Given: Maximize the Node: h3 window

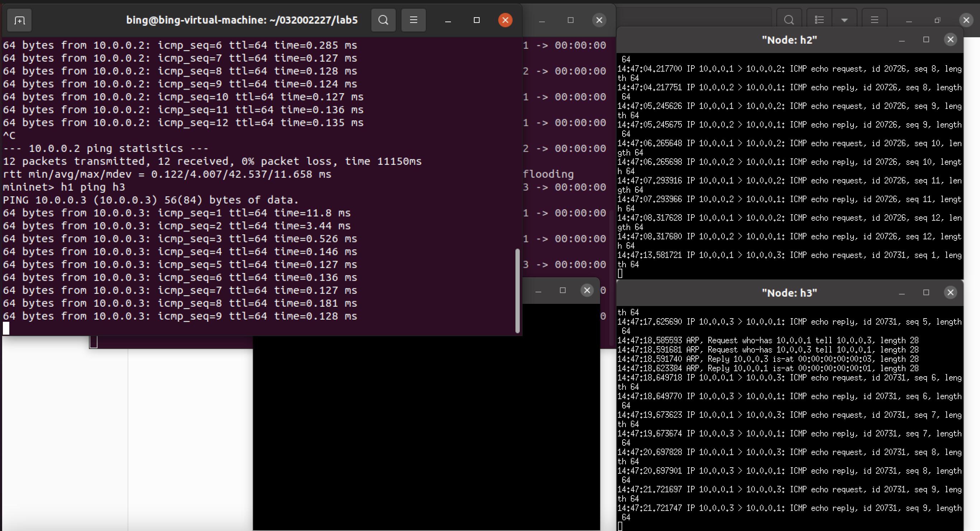Looking at the screenshot, I should (x=926, y=292).
